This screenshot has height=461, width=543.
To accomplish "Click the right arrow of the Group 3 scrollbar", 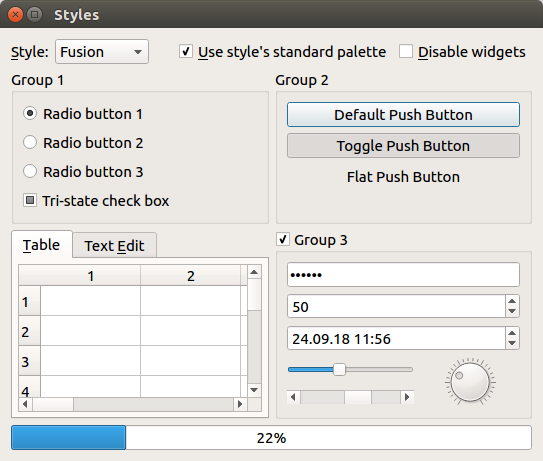I will click(407, 397).
